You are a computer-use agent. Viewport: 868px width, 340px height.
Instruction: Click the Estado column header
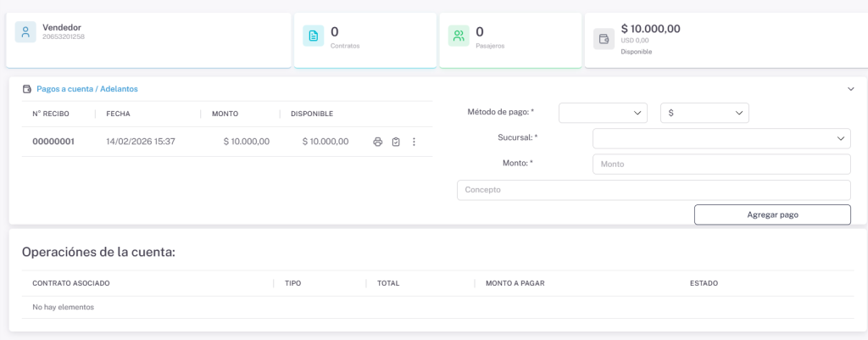(x=704, y=283)
